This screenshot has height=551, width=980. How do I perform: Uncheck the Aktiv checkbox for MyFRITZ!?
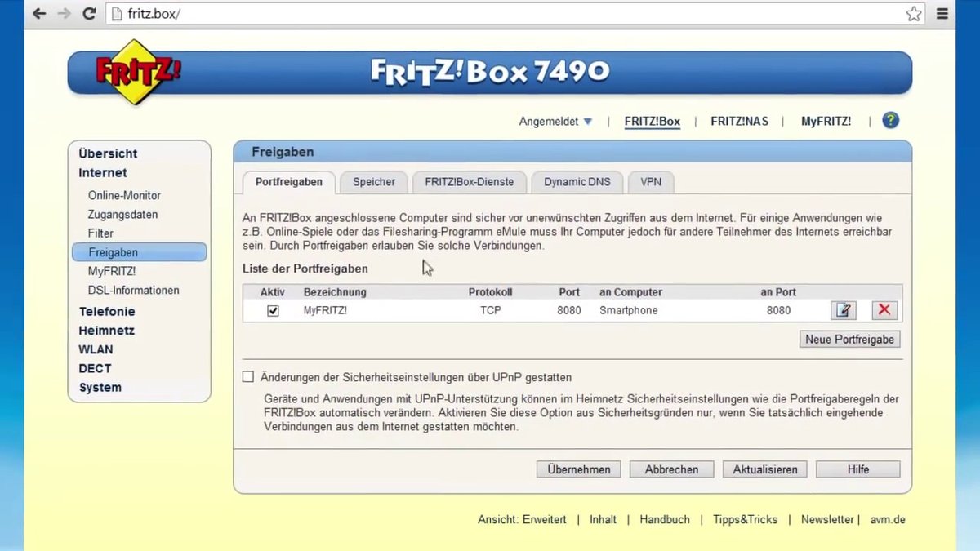click(272, 310)
